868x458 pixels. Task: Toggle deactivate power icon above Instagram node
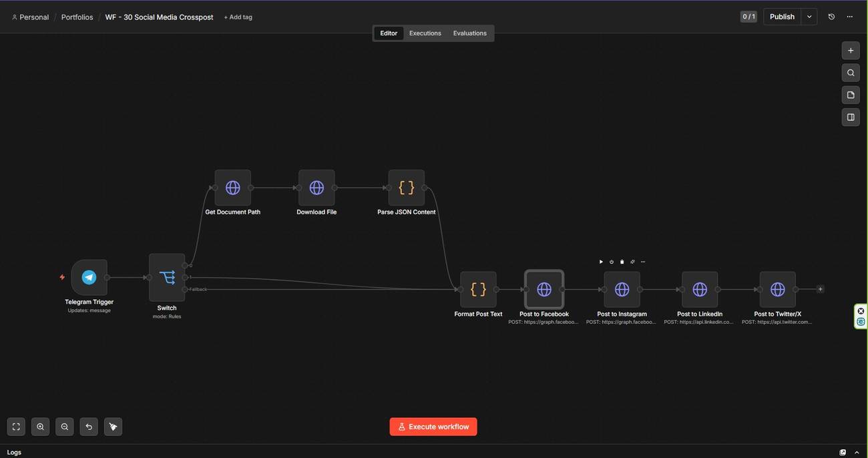click(x=612, y=262)
